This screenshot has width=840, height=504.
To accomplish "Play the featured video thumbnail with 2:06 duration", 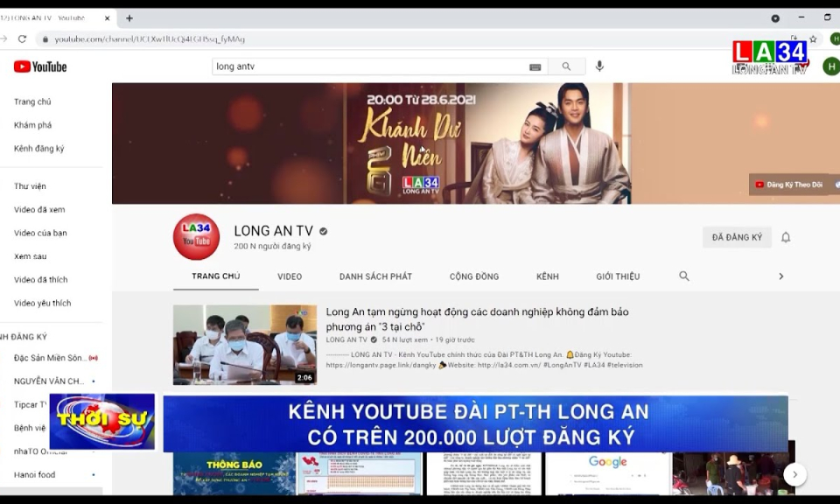I will [245, 345].
